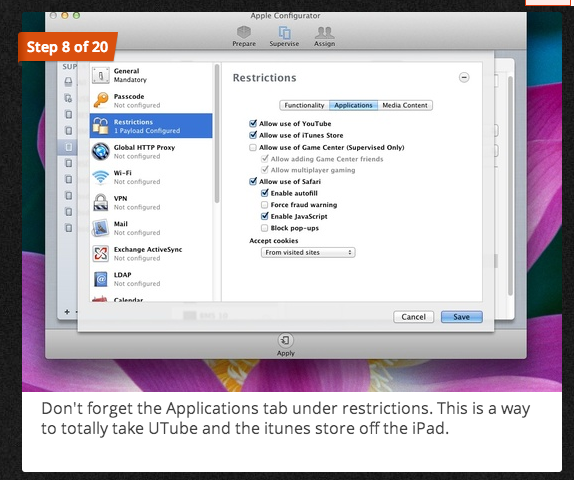Open the Assign section icon
Screen dimensions: 574x480
tap(324, 33)
